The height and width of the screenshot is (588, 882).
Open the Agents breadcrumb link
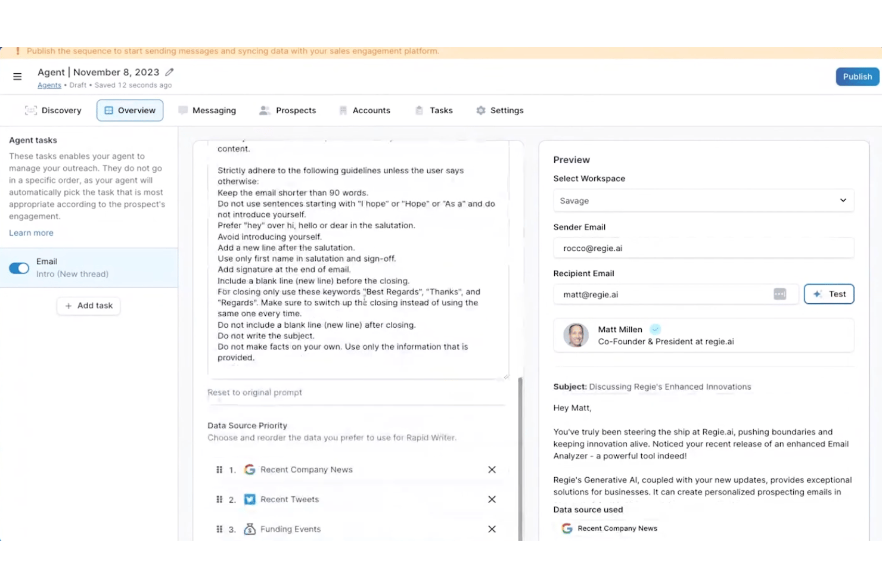[x=49, y=85]
